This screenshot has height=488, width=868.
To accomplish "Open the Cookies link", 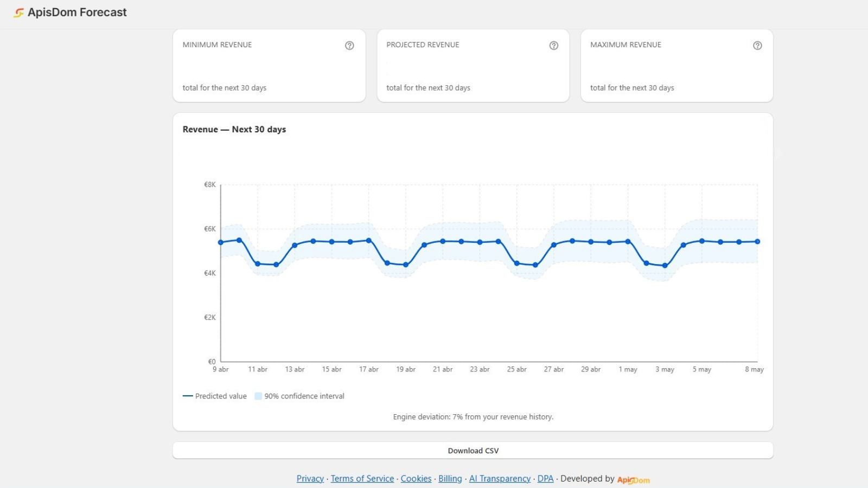I will click(416, 479).
